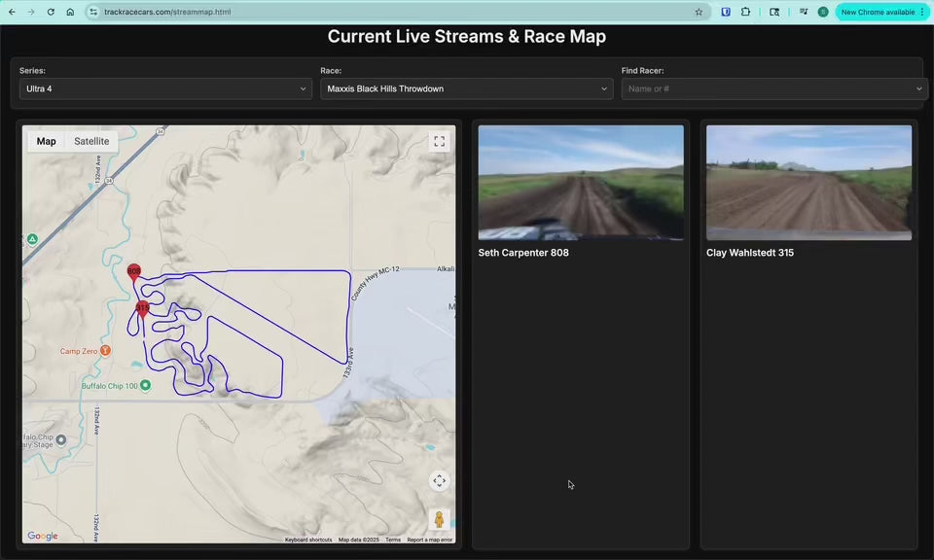The image size is (934, 560).
Task: Open the Chrome extensions puzzle icon
Action: (x=745, y=12)
